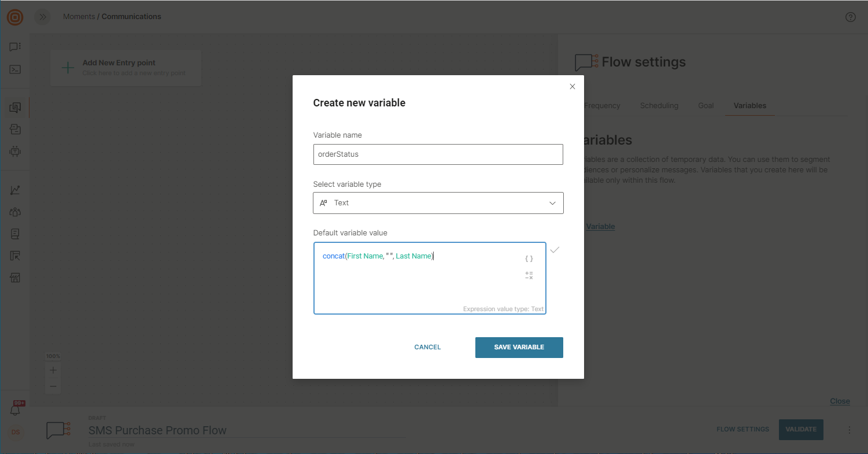This screenshot has height=454, width=868.
Task: Open the help question mark icon
Action: (850, 17)
